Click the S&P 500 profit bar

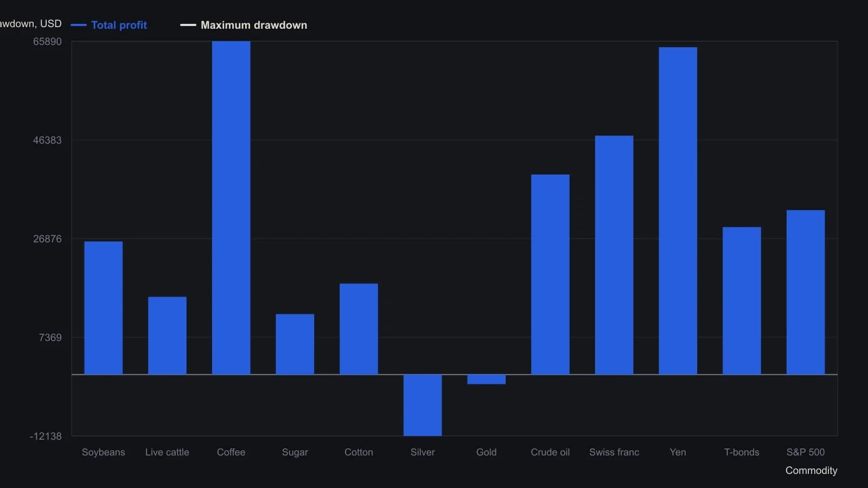pos(806,292)
